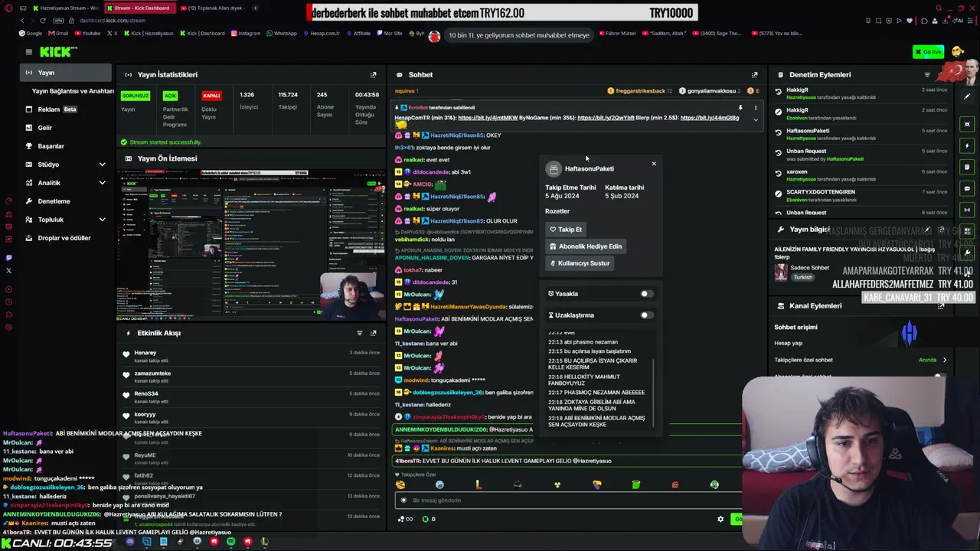Image resolution: width=980 pixels, height=551 pixels.
Task: Pop out the Kanal Eylemleri panel
Action: [x=941, y=306]
